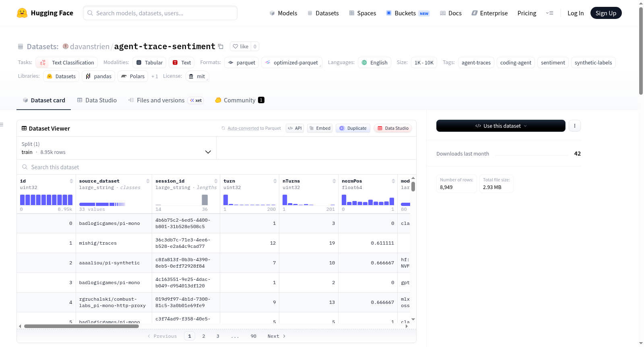
Task: Sort the id column
Action: pos(71,181)
